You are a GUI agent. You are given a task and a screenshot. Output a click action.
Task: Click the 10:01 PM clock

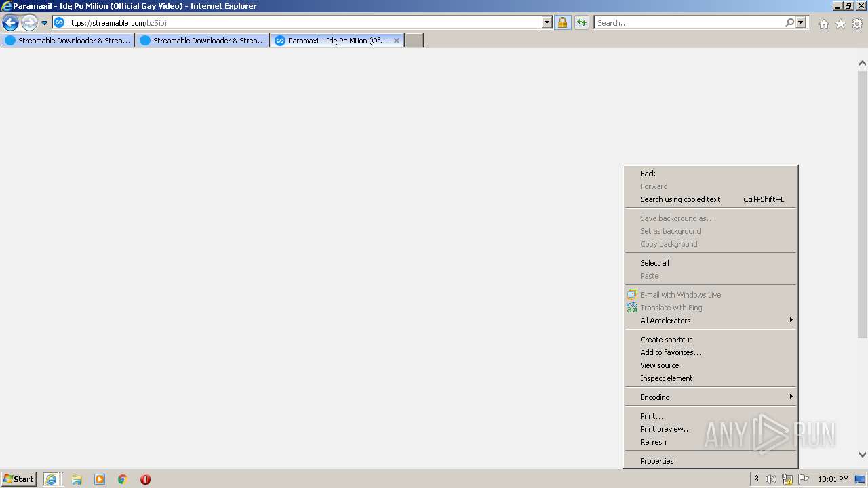833,479
